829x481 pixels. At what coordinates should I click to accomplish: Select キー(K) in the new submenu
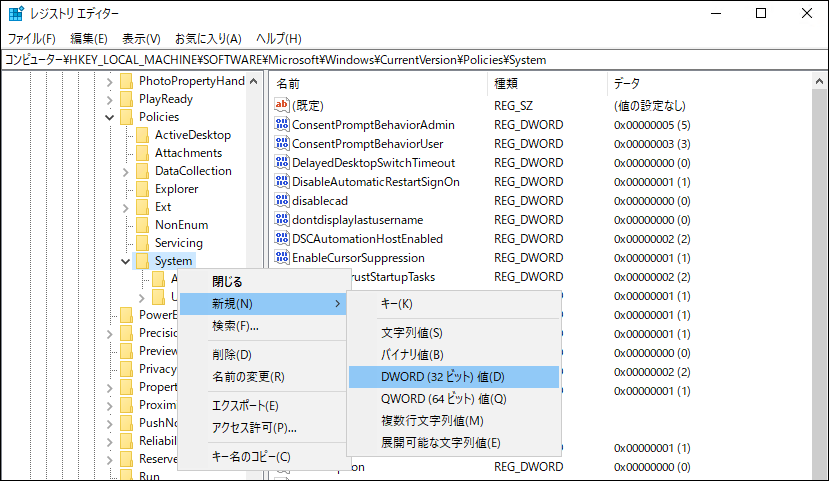(x=397, y=303)
